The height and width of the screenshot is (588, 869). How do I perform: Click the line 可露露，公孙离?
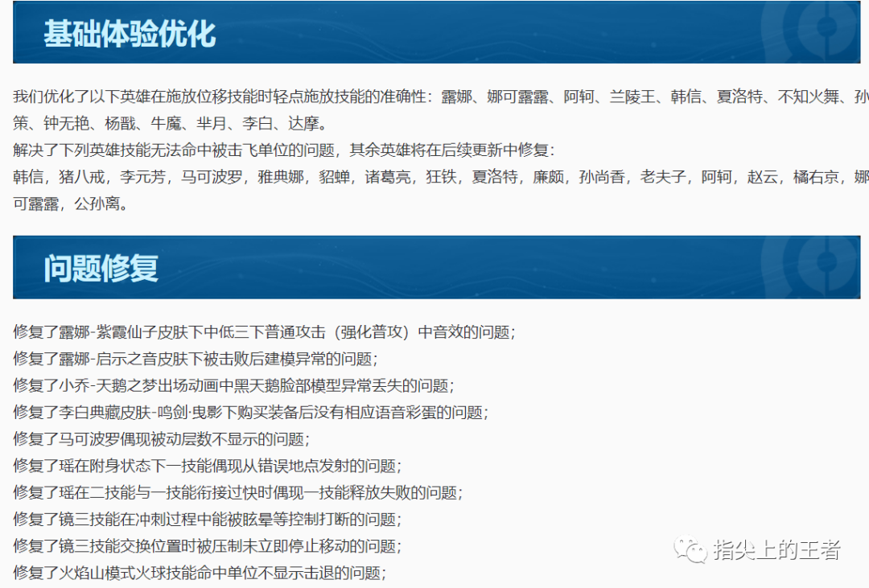[x=72, y=204]
